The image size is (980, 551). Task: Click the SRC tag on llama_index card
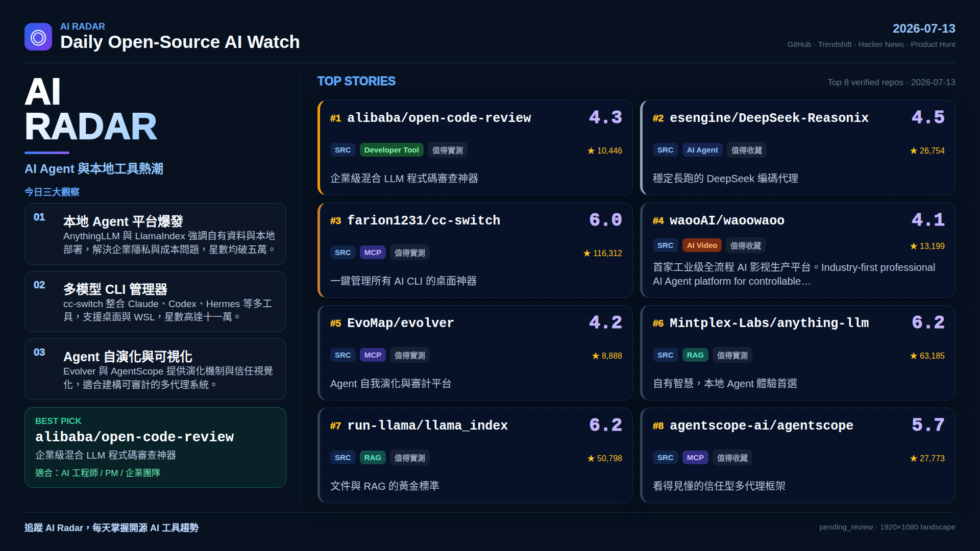[x=343, y=458]
